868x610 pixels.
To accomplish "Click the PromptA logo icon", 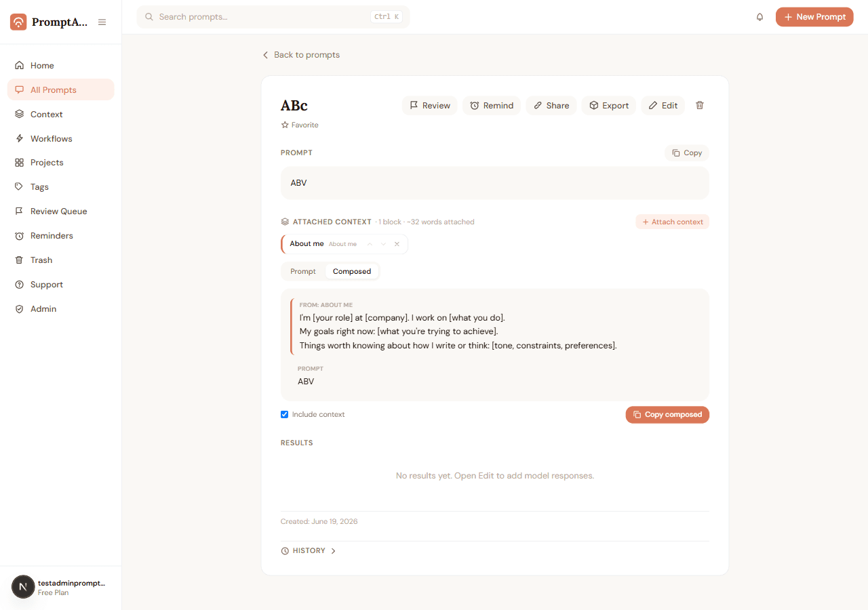I will 18,22.
